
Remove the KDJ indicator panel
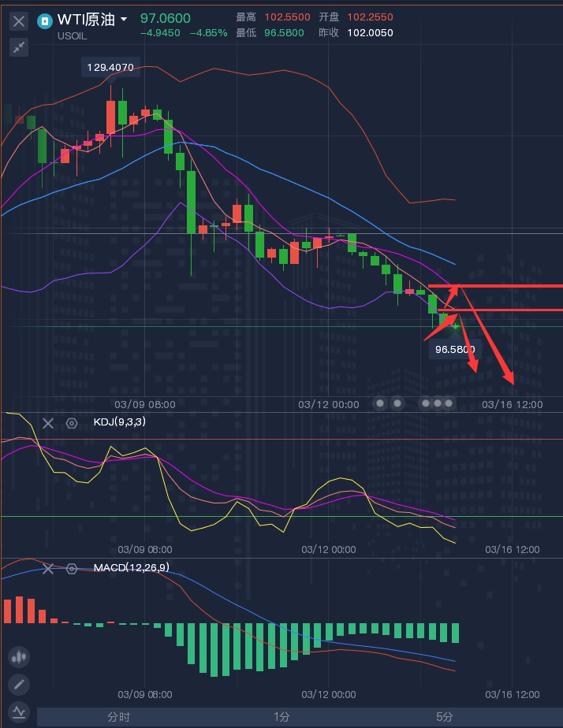48,423
